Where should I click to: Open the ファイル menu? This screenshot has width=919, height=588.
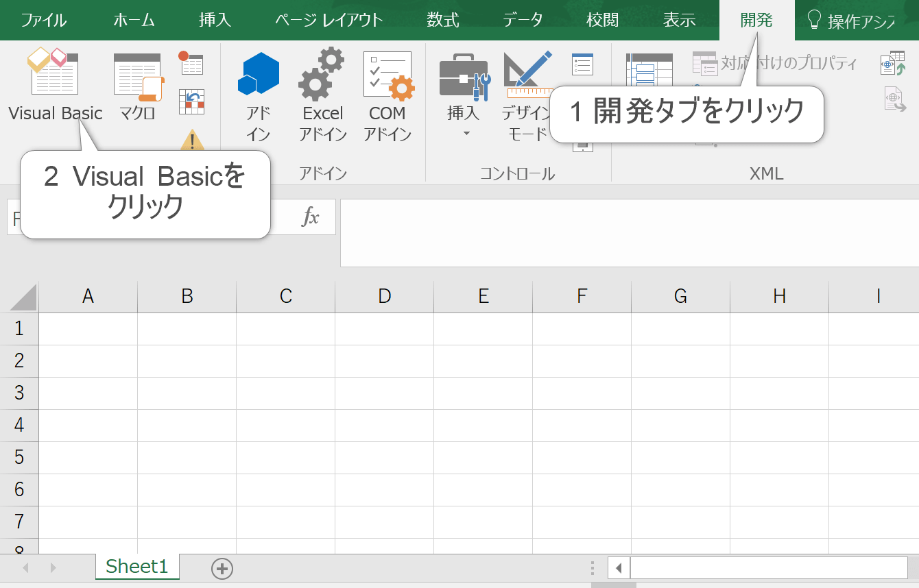coord(43,20)
